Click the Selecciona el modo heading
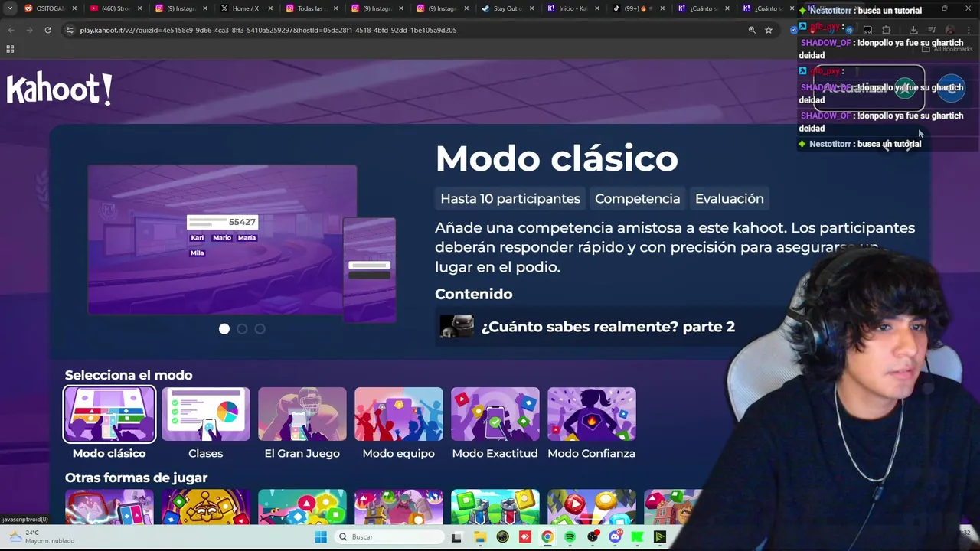The image size is (980, 551). click(129, 375)
